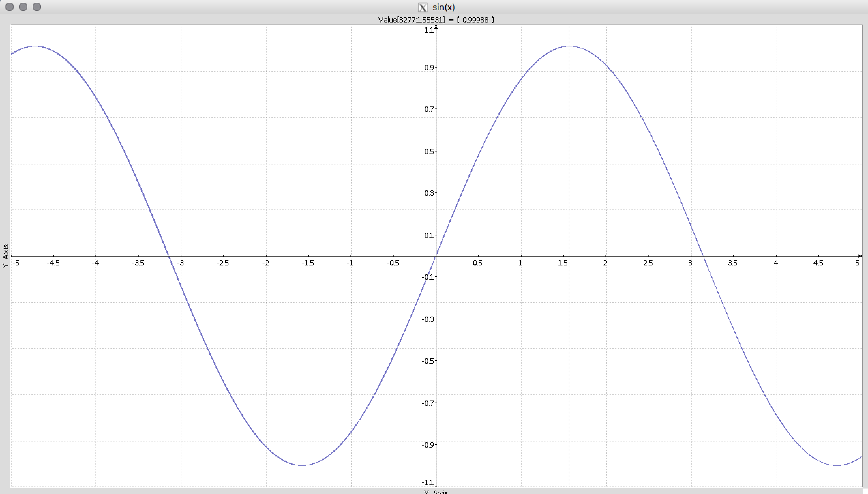The image size is (868, 494).
Task: Click the -4.5 tick label on horizontal axis
Action: tap(53, 263)
